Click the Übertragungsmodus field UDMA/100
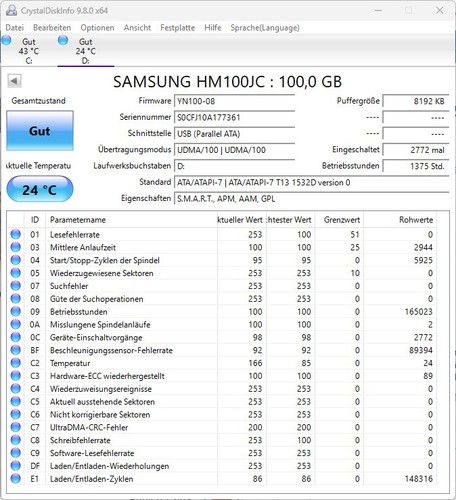The height and width of the screenshot is (500, 456). tap(234, 150)
